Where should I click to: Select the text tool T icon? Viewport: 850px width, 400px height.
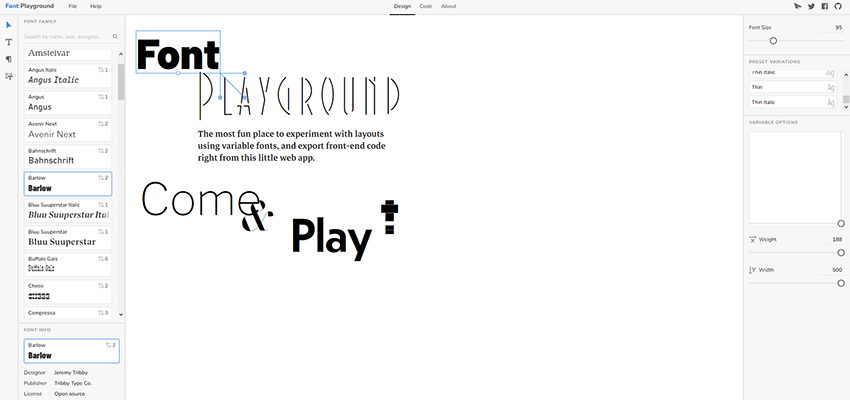pyautogui.click(x=9, y=42)
